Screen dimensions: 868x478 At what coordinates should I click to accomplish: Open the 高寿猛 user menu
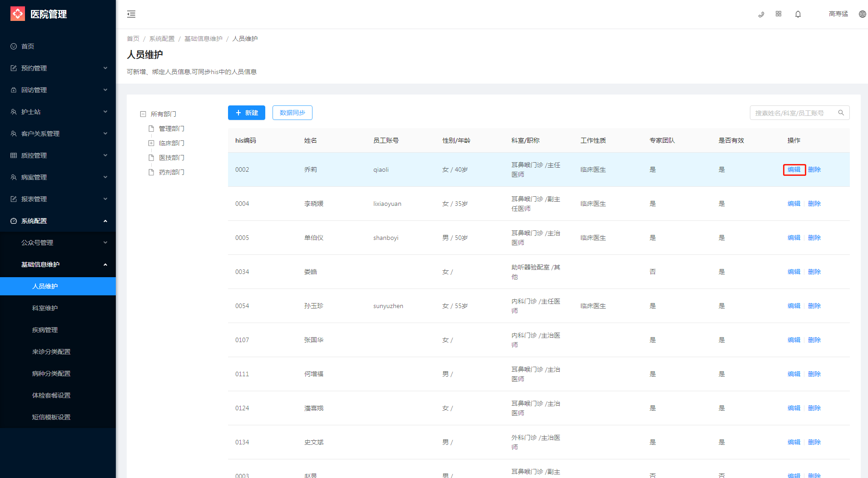pyautogui.click(x=838, y=14)
